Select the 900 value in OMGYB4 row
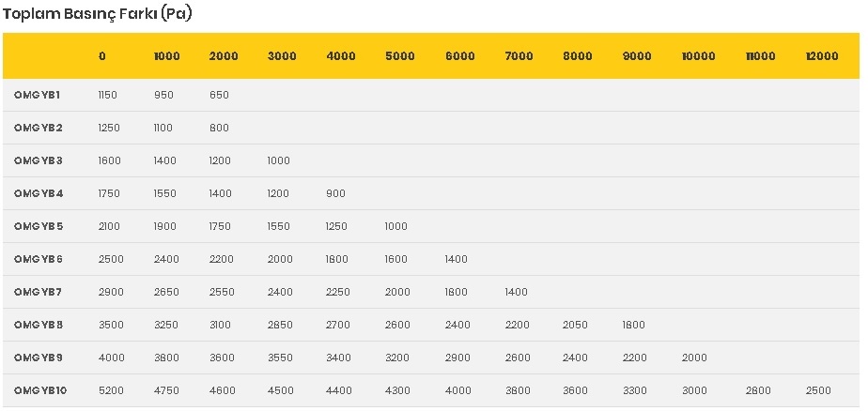 (x=336, y=193)
